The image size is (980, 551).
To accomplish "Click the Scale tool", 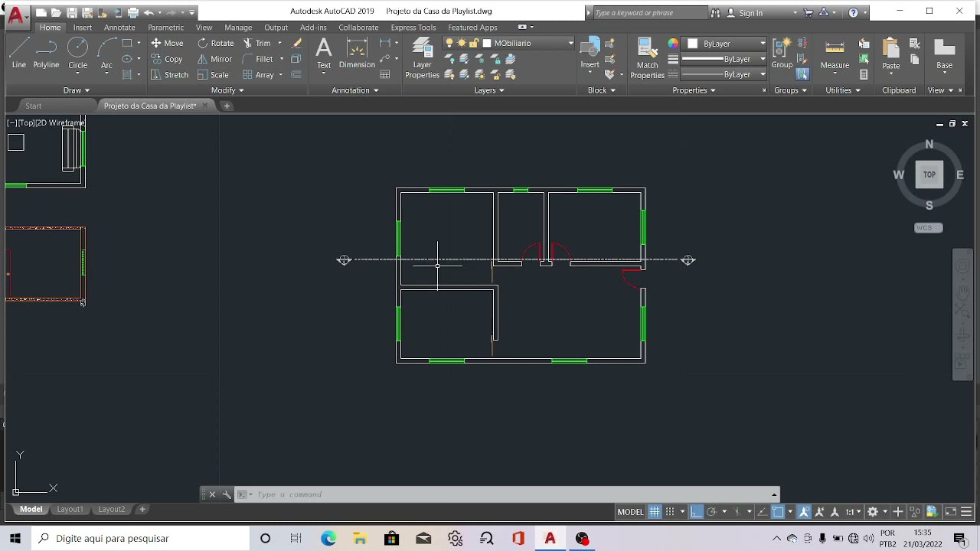I will pyautogui.click(x=213, y=75).
